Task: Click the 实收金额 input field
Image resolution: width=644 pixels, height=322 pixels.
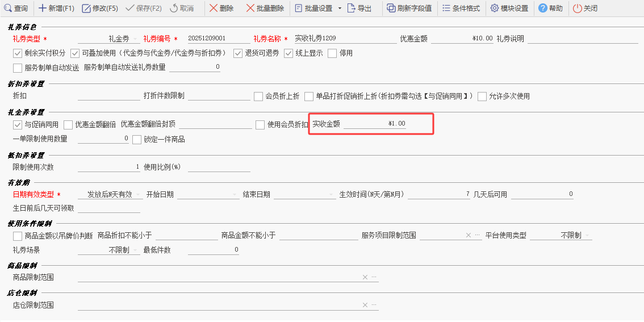Action: tap(375, 124)
